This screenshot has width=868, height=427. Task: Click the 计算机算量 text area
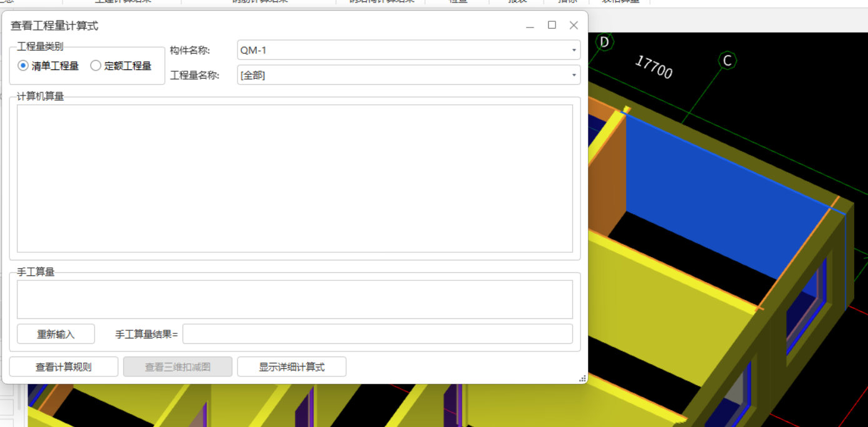[295, 179]
